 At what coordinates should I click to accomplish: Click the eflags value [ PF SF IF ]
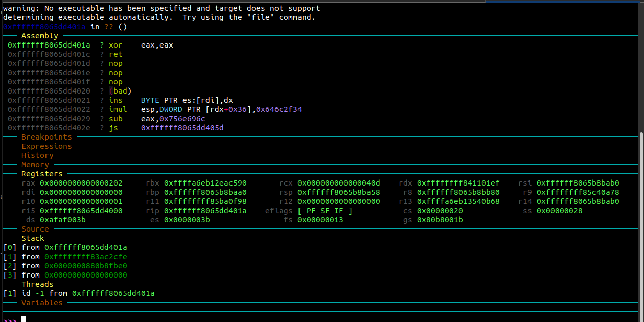point(325,211)
